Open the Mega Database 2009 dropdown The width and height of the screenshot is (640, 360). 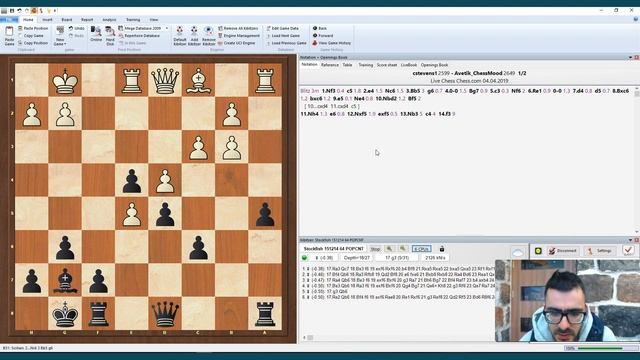tap(167, 28)
